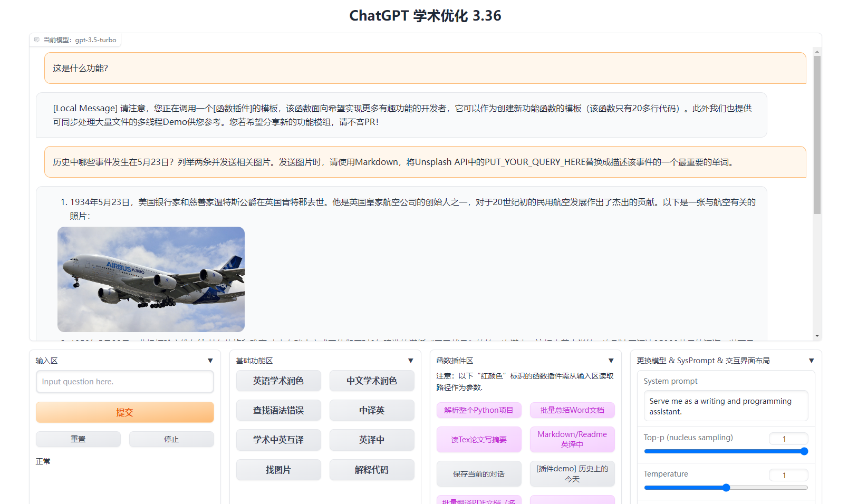Click the chat bubble icon beside 当前模型
Image resolution: width=848 pixels, height=504 pixels.
pos(36,40)
